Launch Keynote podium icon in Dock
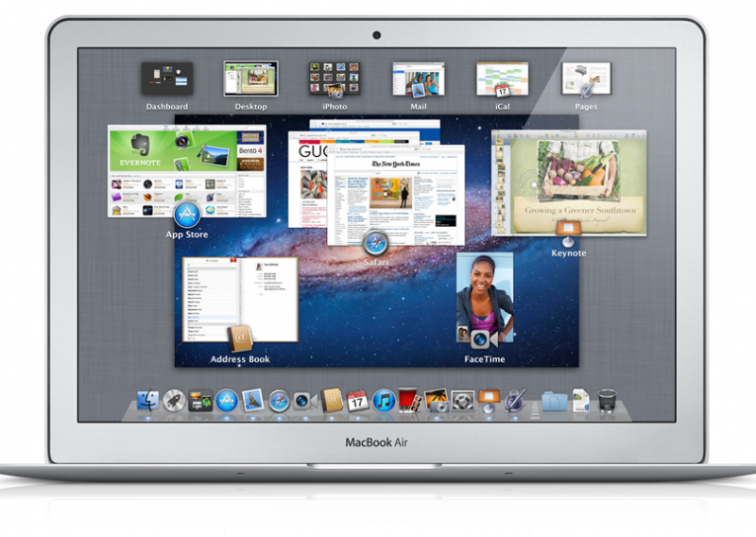Screen dimensions: 756x537 [x=489, y=401]
